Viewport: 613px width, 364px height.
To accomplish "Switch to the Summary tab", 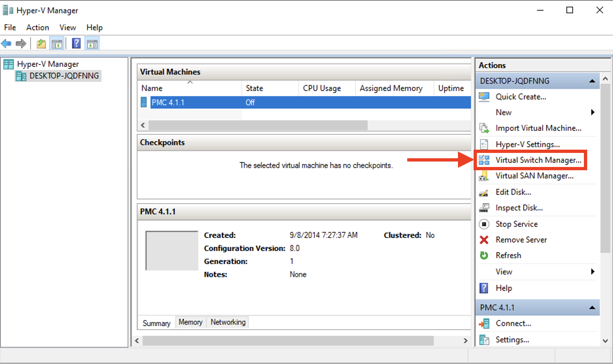I will [x=156, y=323].
